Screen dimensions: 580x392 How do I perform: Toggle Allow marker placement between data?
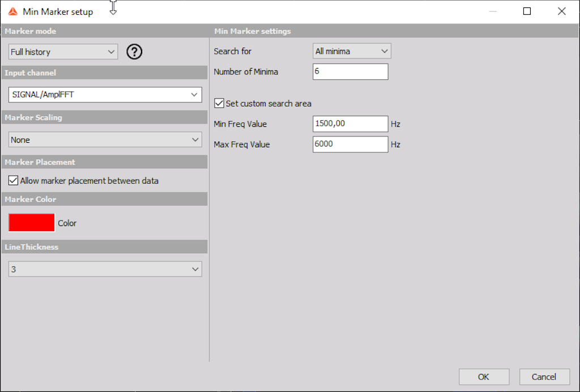14,181
